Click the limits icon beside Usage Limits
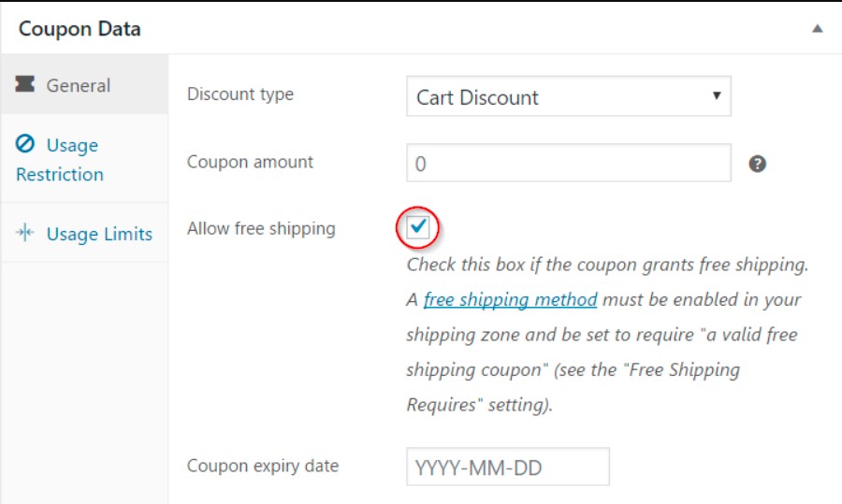 tap(25, 234)
